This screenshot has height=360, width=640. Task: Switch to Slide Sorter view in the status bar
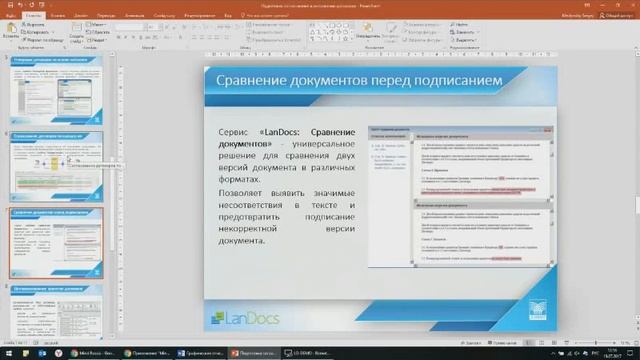pyautogui.click(x=541, y=343)
